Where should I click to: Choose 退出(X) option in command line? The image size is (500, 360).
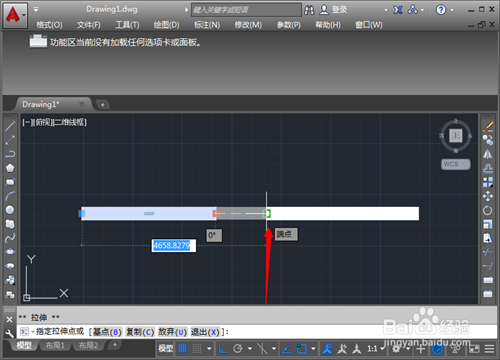click(205, 332)
